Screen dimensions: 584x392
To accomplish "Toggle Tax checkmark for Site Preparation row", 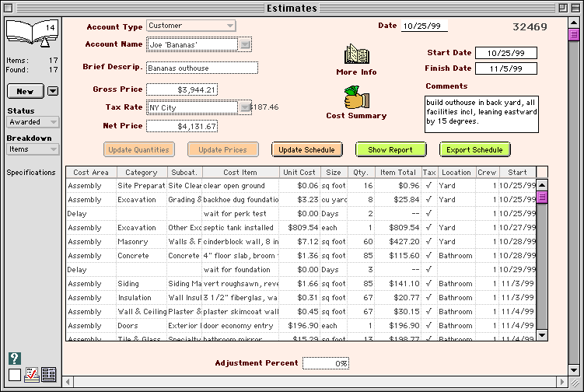I will point(429,186).
